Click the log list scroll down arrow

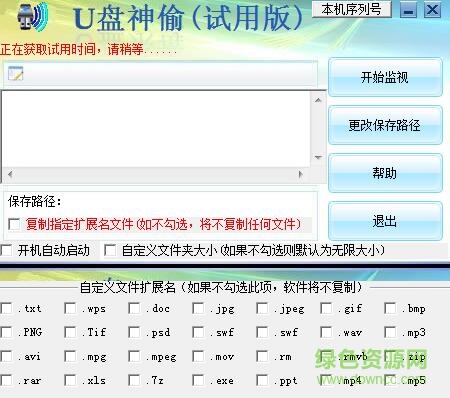tap(318, 157)
